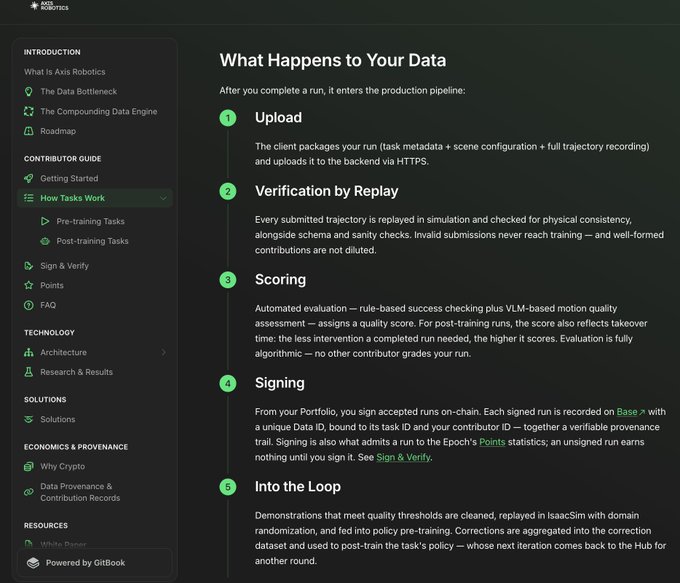Click the cycle icon for Compounding Data Engine
Image resolution: width=680 pixels, height=583 pixels.
(x=29, y=111)
